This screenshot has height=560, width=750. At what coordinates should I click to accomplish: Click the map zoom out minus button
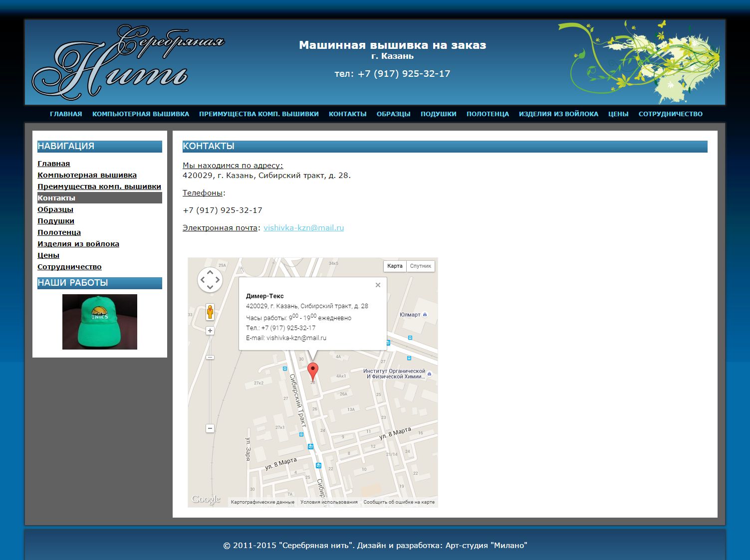tap(210, 428)
